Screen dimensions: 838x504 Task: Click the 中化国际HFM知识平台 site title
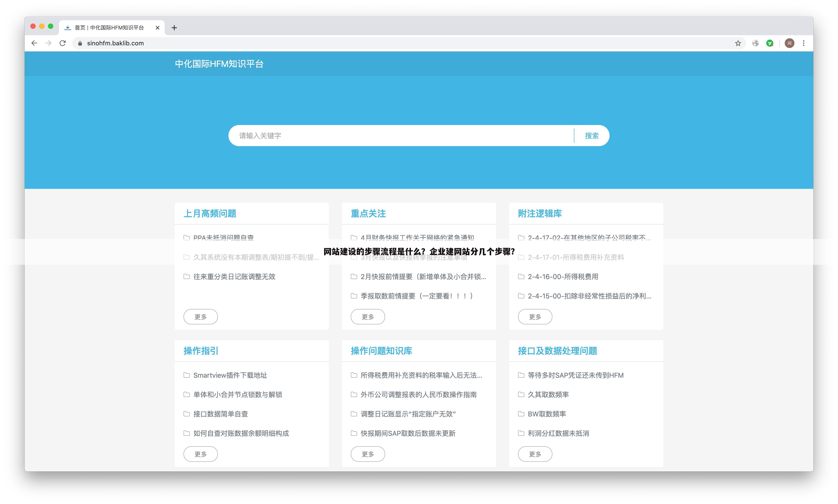[219, 64]
